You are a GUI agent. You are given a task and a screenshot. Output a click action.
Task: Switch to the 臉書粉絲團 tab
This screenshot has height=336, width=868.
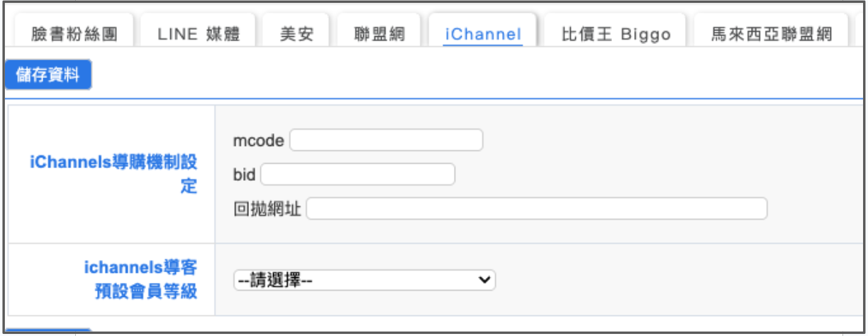[74, 33]
